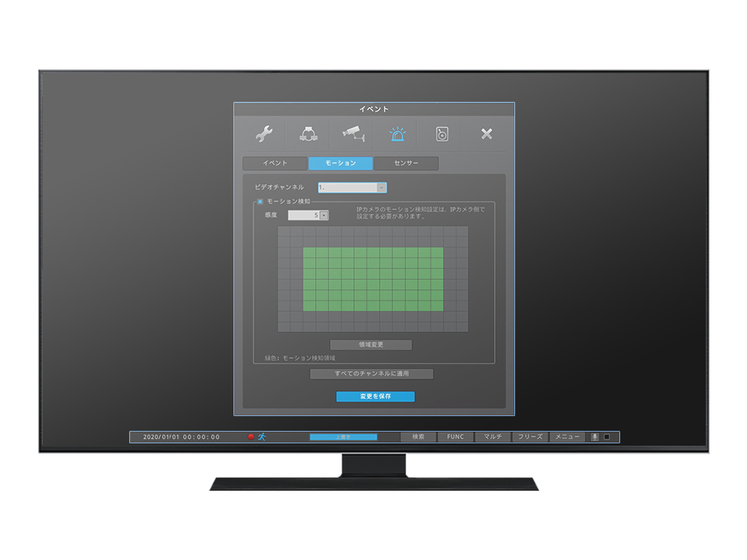Click the 2020/01/01 00:00:00 timestamp
Image resolution: width=747 pixels, height=560 pixels.
pos(181,437)
